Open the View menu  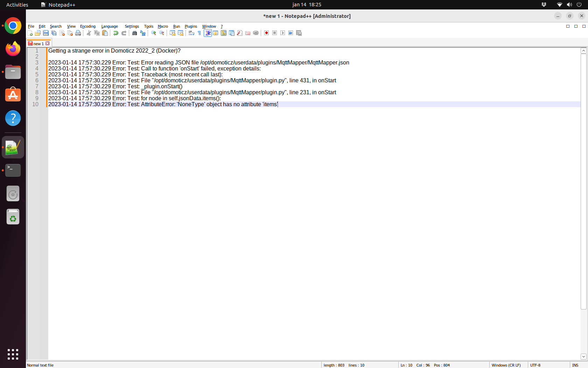pos(71,26)
